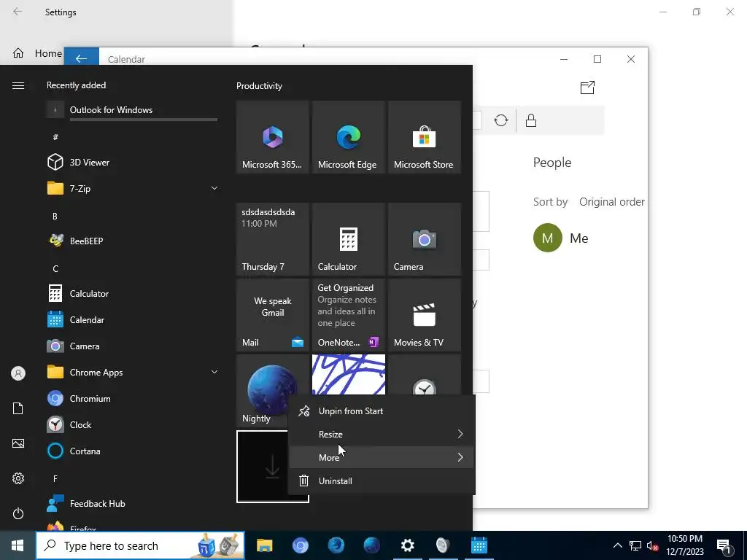This screenshot has height=560, width=747.
Task: Open the OneNote tile
Action: point(348,315)
